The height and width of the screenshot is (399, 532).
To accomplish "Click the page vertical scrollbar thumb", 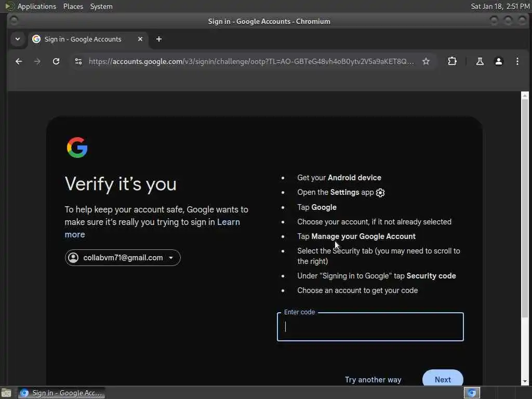I will pyautogui.click(x=525, y=208).
